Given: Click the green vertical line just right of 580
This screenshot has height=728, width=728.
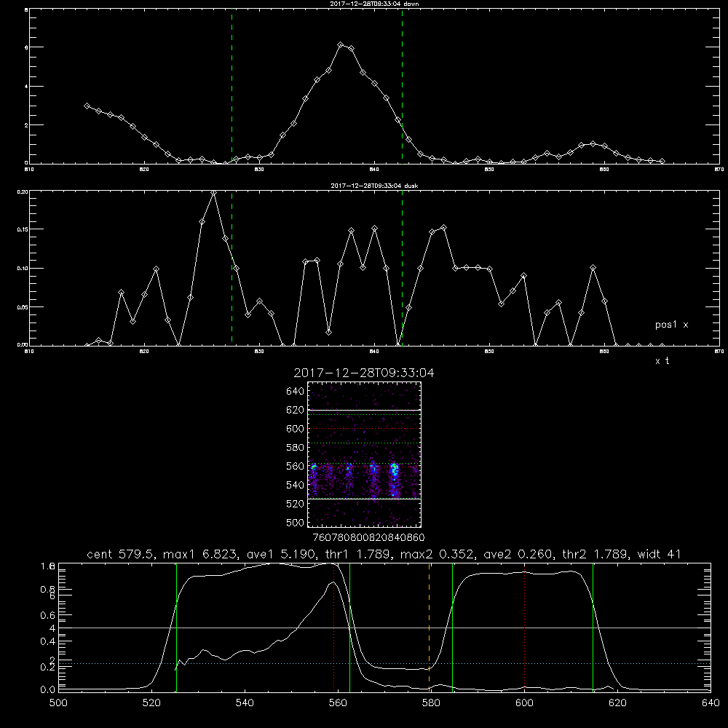Looking at the screenshot, I should pos(452,627).
